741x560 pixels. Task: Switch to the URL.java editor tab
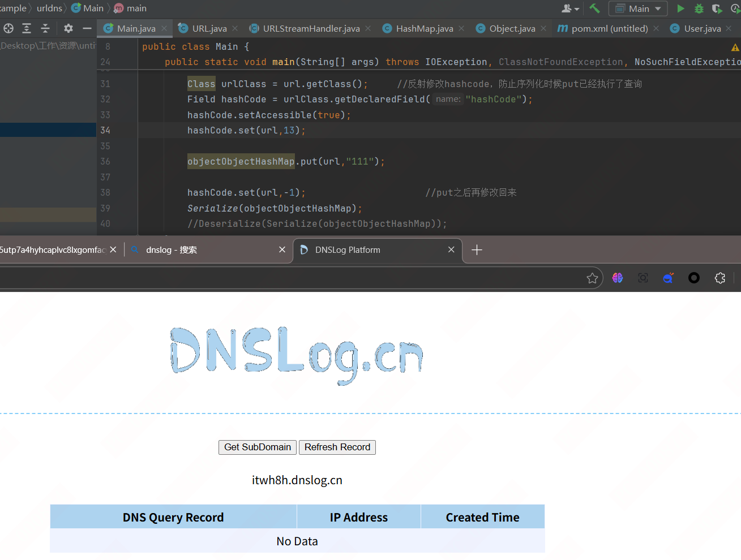[x=209, y=28]
